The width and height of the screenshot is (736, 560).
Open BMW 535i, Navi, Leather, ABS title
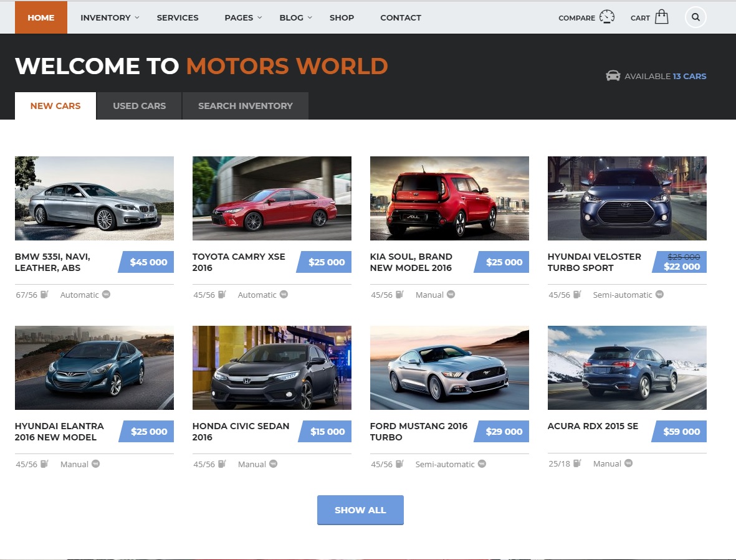(52, 262)
